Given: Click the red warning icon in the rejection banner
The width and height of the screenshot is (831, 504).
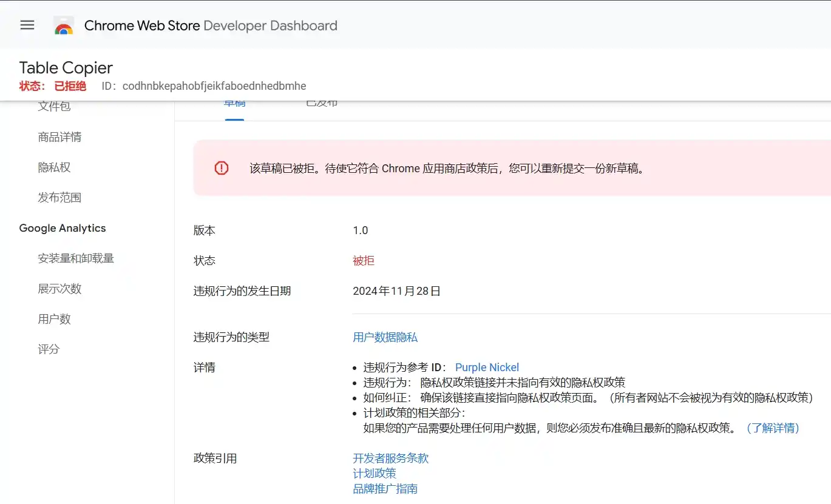Looking at the screenshot, I should (222, 168).
